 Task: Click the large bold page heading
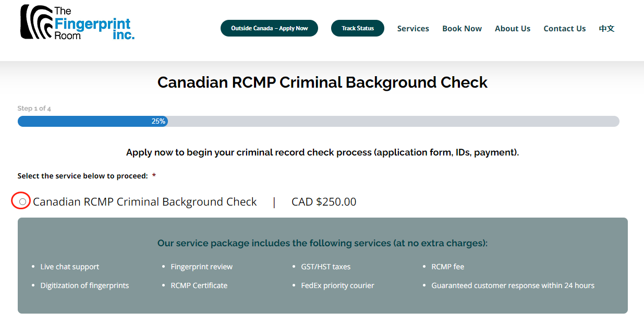322,82
